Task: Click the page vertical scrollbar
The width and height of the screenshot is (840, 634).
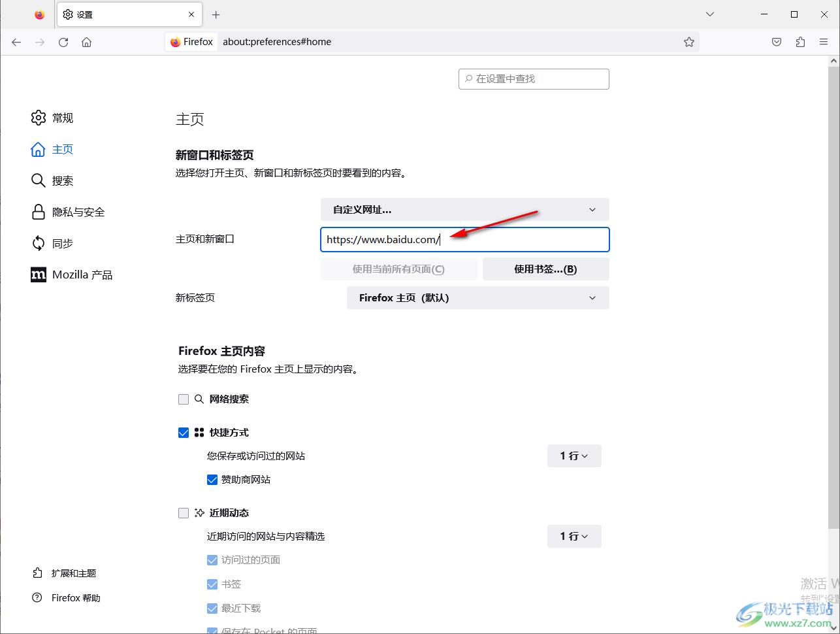Action: [833, 297]
